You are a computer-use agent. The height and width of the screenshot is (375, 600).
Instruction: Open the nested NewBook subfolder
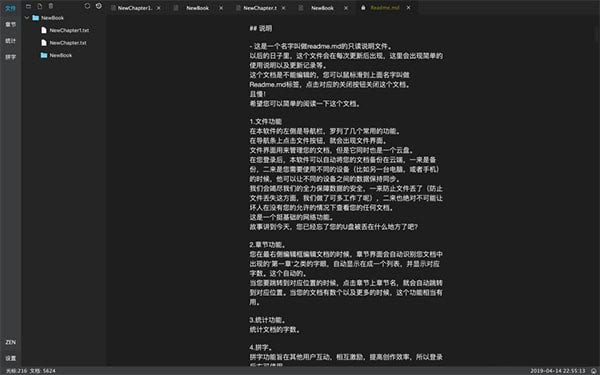click(x=60, y=55)
